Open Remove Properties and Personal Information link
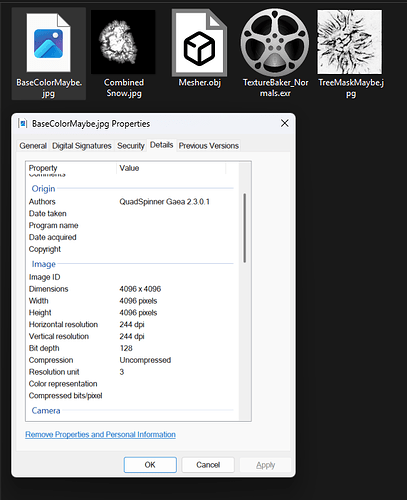Image resolution: width=407 pixels, height=500 pixels. 100,434
